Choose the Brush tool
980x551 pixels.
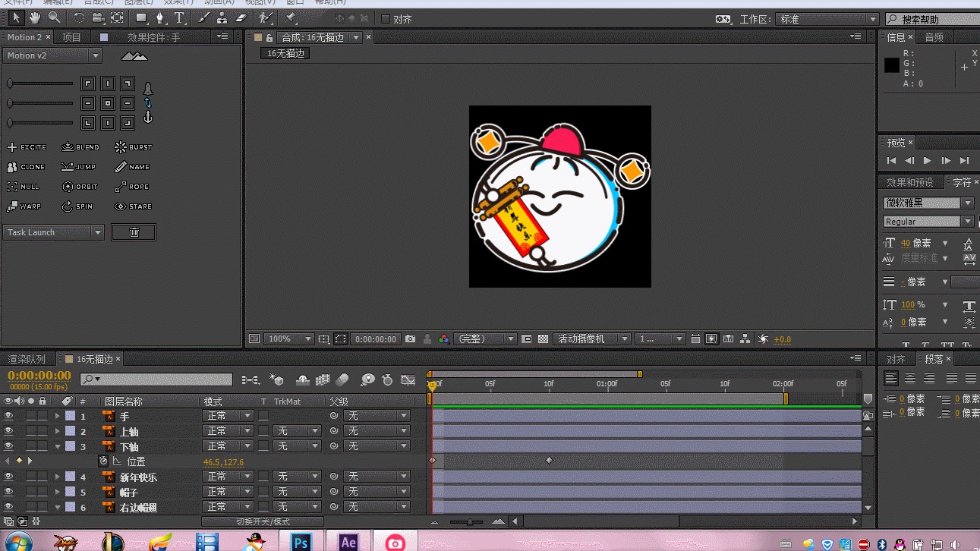click(x=203, y=17)
